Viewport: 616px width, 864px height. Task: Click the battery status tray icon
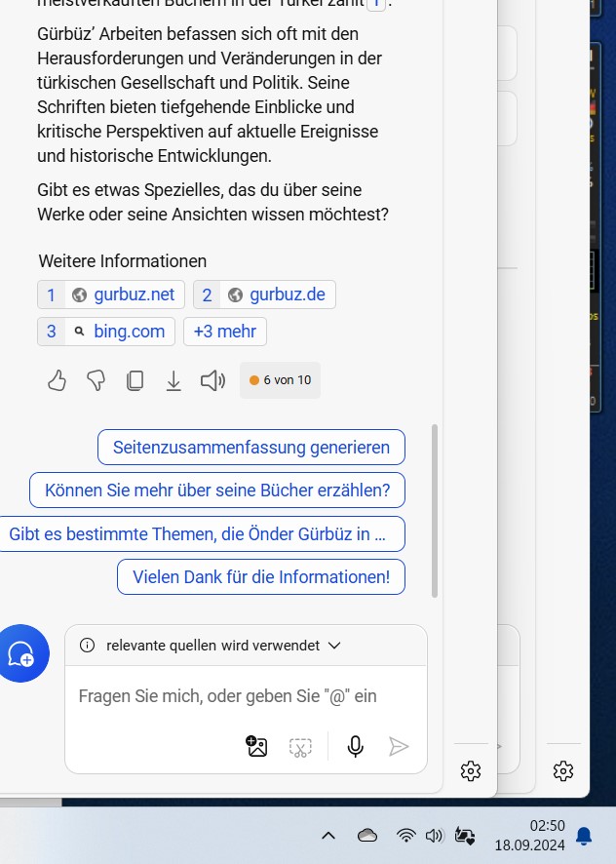[x=465, y=836]
